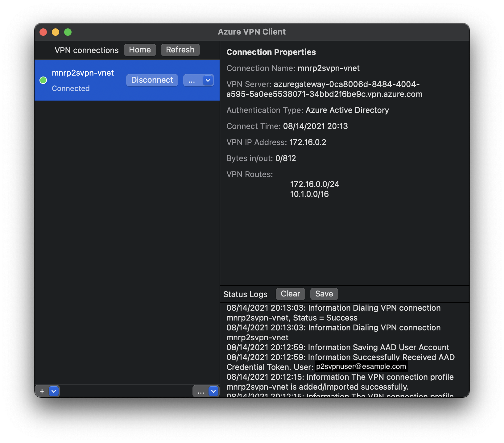This screenshot has height=443, width=504.
Task: Click the green connected status indicator
Action: point(43,80)
